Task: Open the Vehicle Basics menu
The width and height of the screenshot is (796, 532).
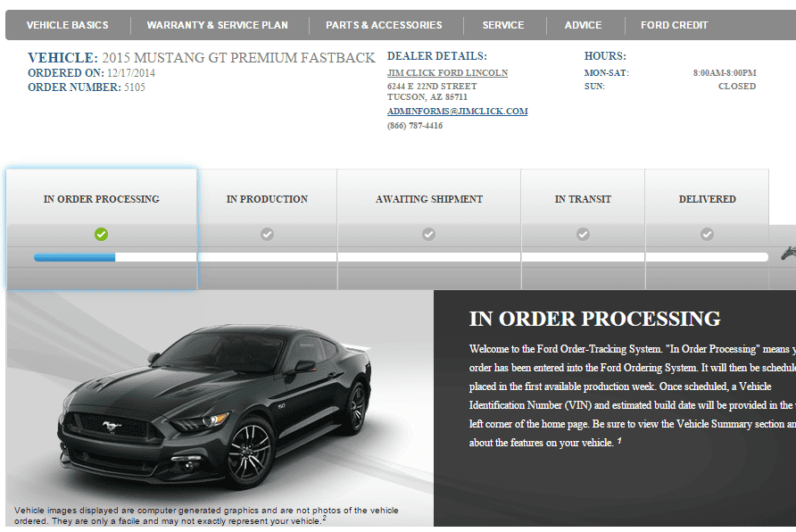Action: (x=67, y=25)
